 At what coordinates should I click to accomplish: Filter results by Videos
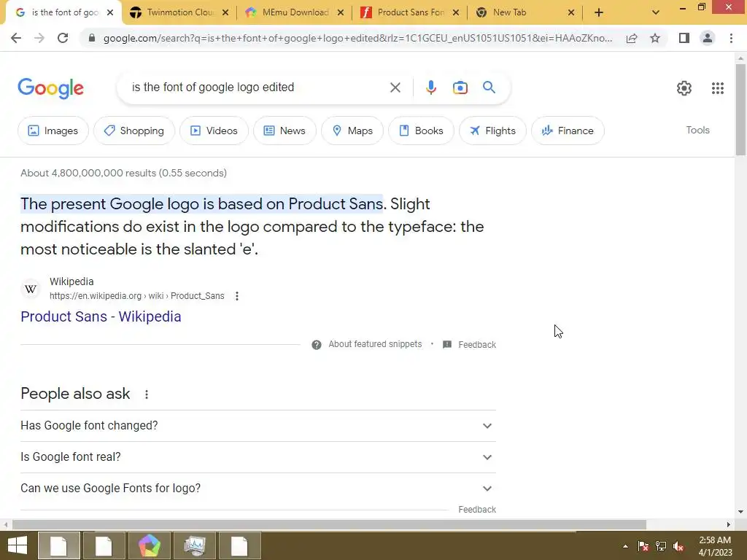click(214, 131)
